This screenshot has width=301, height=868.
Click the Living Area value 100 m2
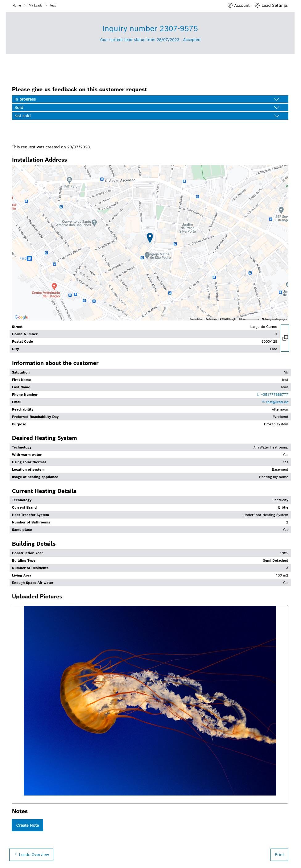[x=282, y=575]
